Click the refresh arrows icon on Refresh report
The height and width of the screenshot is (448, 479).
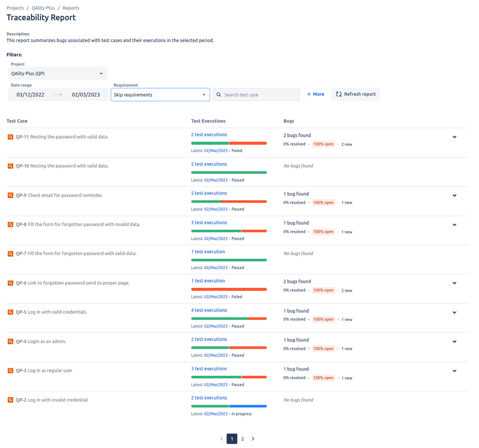tap(338, 94)
